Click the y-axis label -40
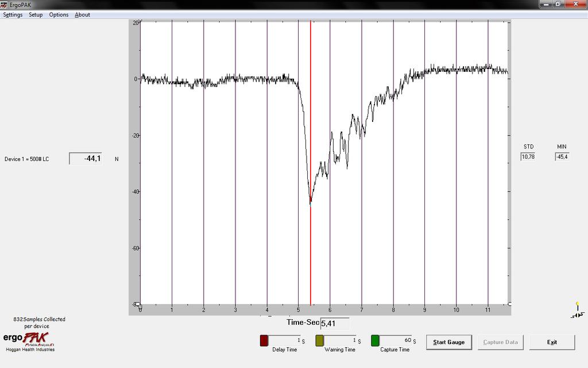Viewport: 588px width, 368px height. pos(136,191)
